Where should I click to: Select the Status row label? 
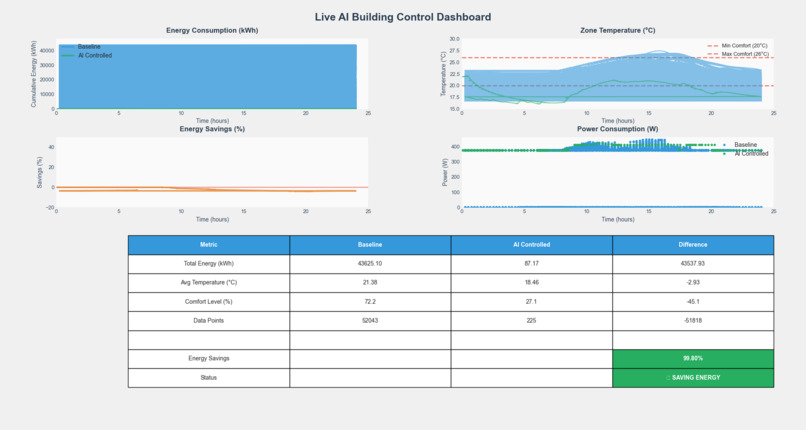209,378
